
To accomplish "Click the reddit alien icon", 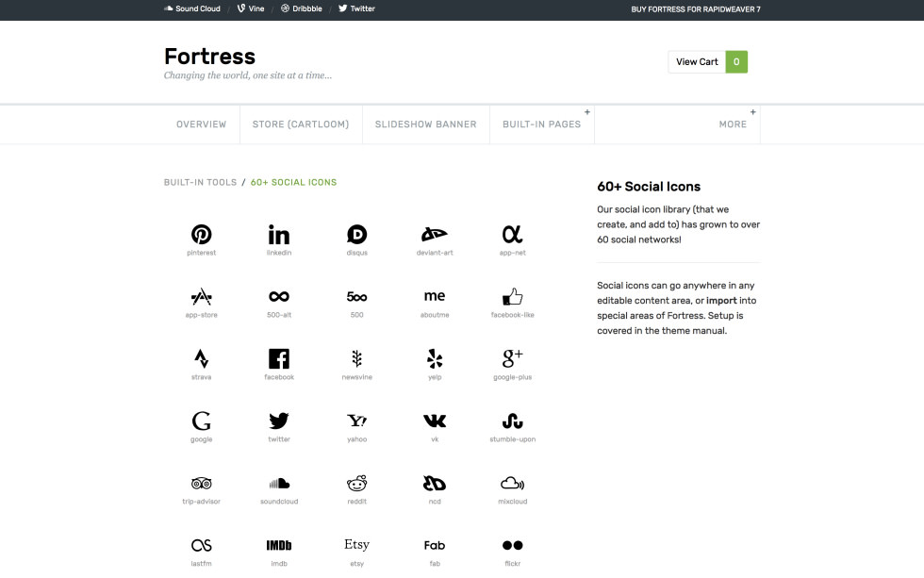I will tap(356, 483).
